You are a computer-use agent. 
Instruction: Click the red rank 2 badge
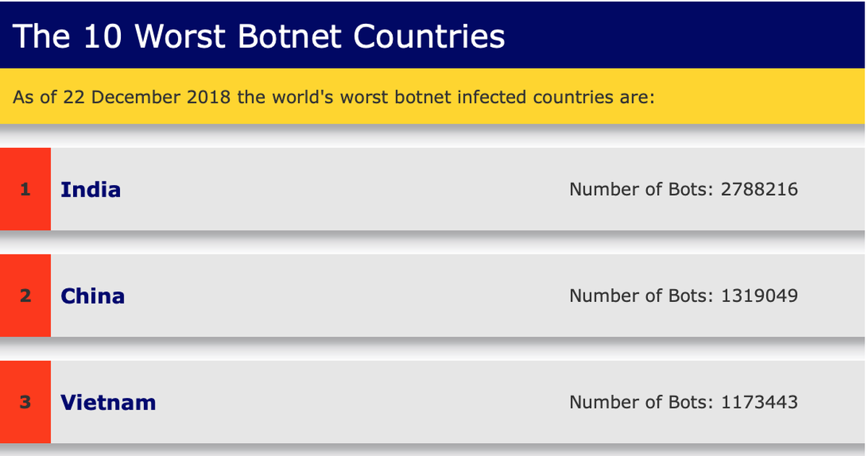click(25, 296)
